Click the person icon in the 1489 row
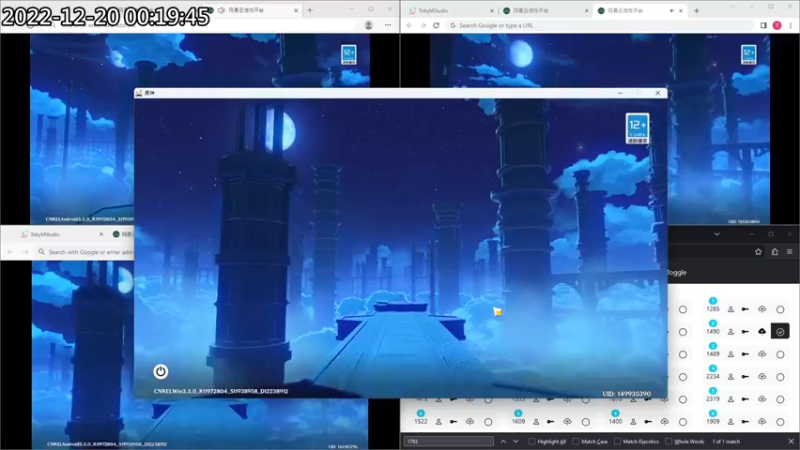 (x=731, y=354)
